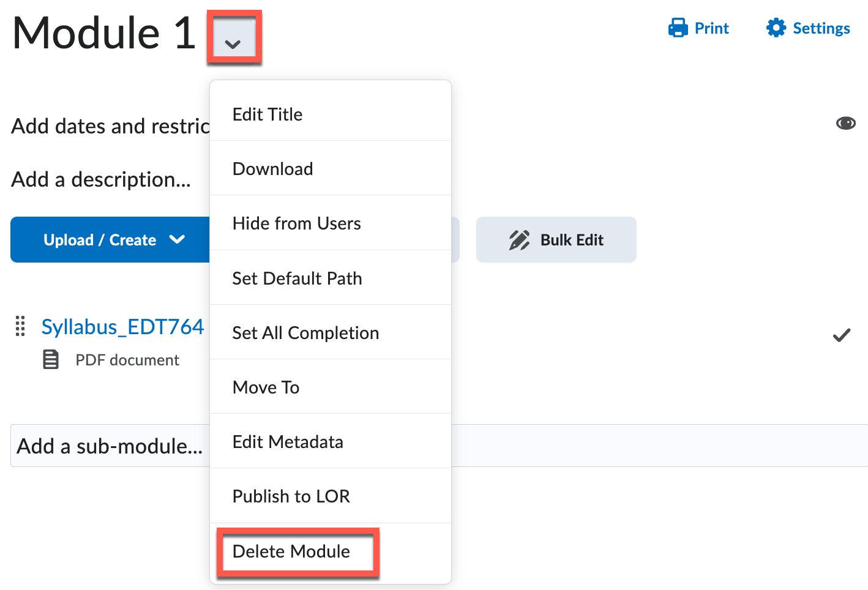Open the Syllabus_EDT764 link
Screen dimensions: 868x590
point(122,326)
